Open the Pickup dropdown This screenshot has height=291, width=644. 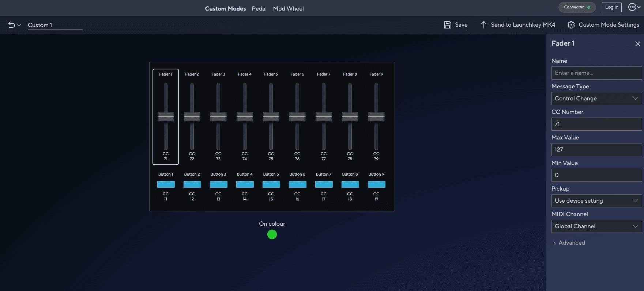596,201
